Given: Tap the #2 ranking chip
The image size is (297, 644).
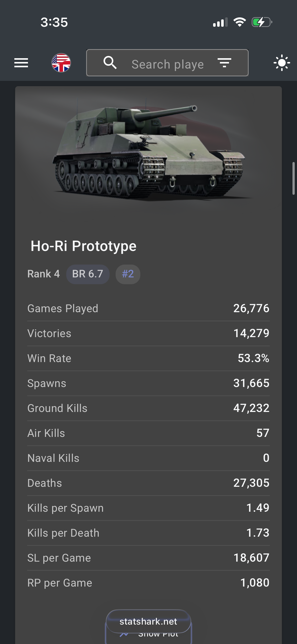Looking at the screenshot, I should [x=128, y=274].
